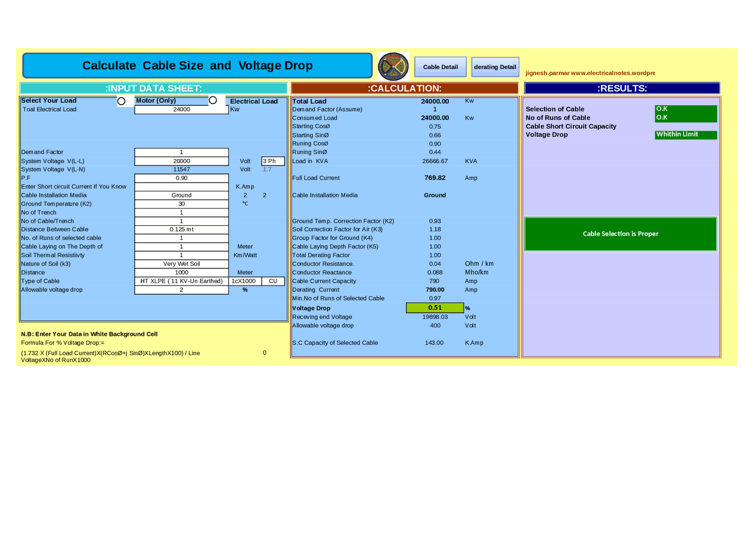Edit the Demand Factor input cell
The image size is (756, 535).
pyautogui.click(x=181, y=152)
